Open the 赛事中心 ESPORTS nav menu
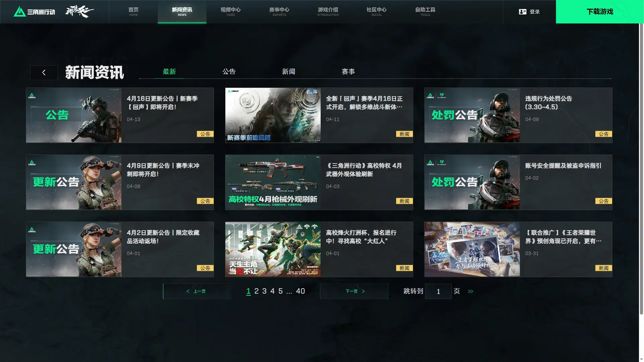Image resolution: width=644 pixels, height=362 pixels. (279, 12)
